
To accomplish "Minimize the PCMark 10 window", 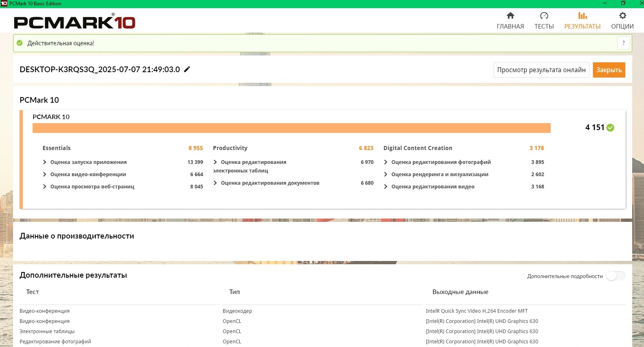I will click(605, 3).
